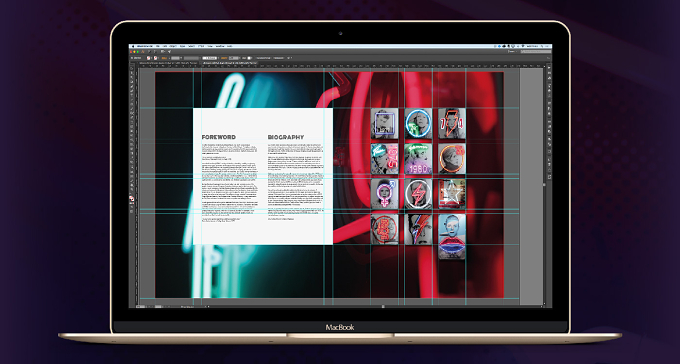Screen dimensions: 680x364
Task: Open the Help menu
Action: tap(229, 46)
